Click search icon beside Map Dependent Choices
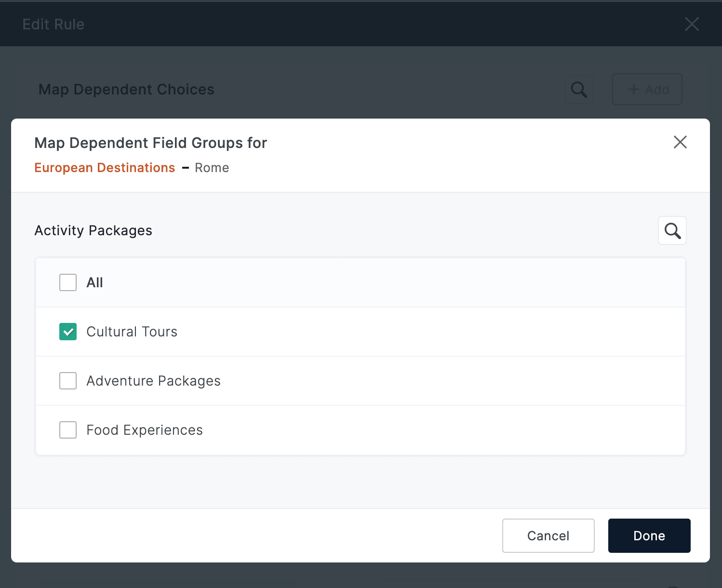Image resolution: width=722 pixels, height=588 pixels. (579, 89)
